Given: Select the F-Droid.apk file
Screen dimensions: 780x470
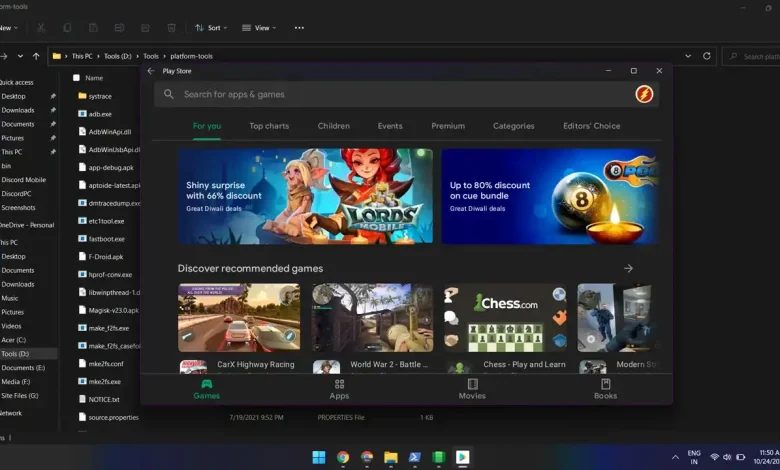Looking at the screenshot, I should coord(105,257).
